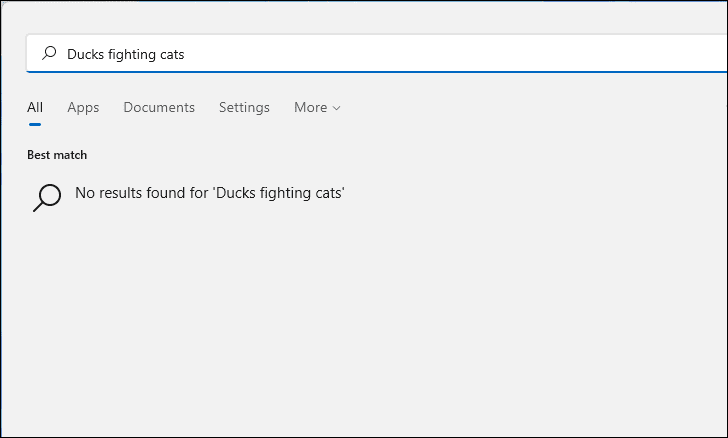Select the Apps filter tab

pyautogui.click(x=83, y=108)
